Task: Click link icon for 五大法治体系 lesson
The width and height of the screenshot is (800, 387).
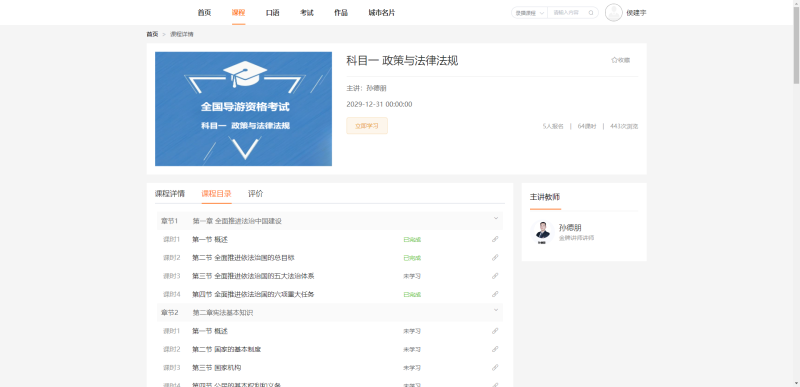Action: [495, 276]
